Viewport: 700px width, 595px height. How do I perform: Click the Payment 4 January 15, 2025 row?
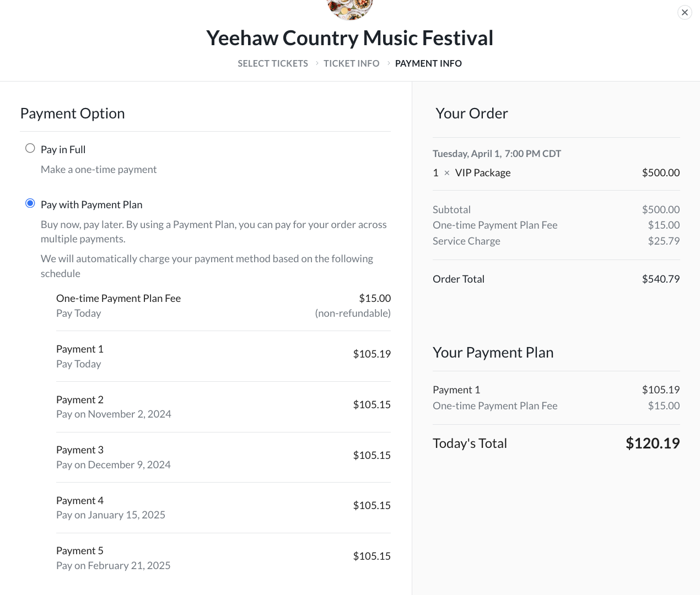(x=223, y=507)
